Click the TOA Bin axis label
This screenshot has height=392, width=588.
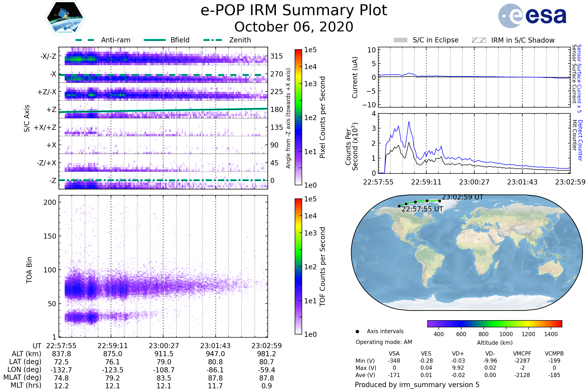coord(29,270)
